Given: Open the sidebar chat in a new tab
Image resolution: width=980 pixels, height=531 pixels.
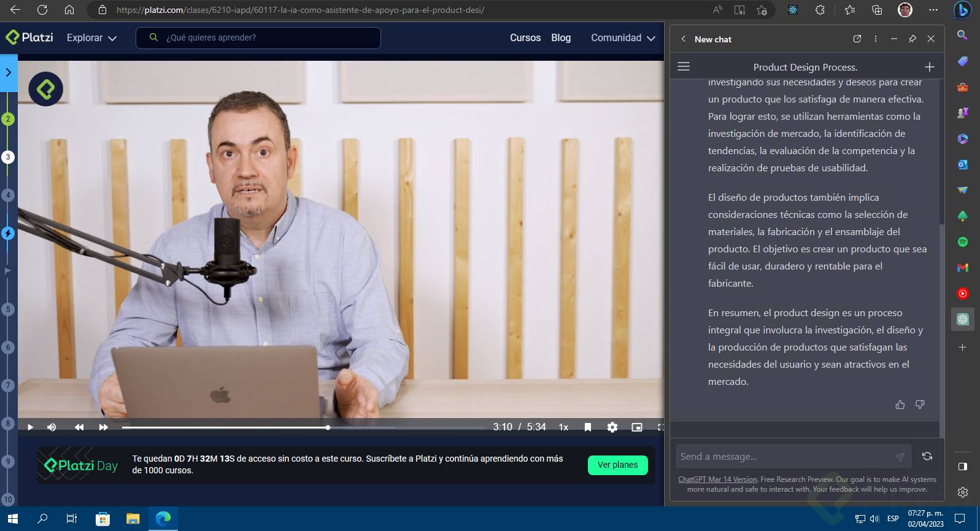Looking at the screenshot, I should 857,39.
